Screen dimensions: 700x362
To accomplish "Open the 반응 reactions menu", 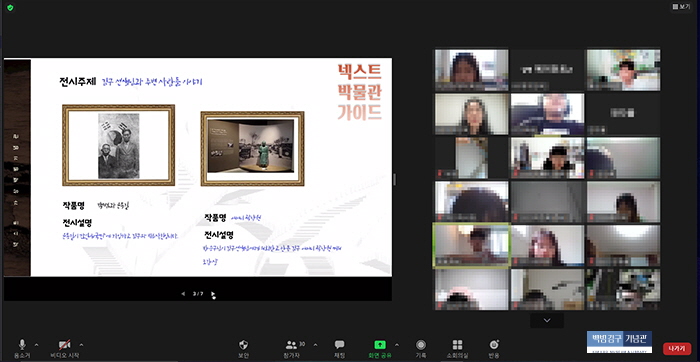I will point(494,349).
